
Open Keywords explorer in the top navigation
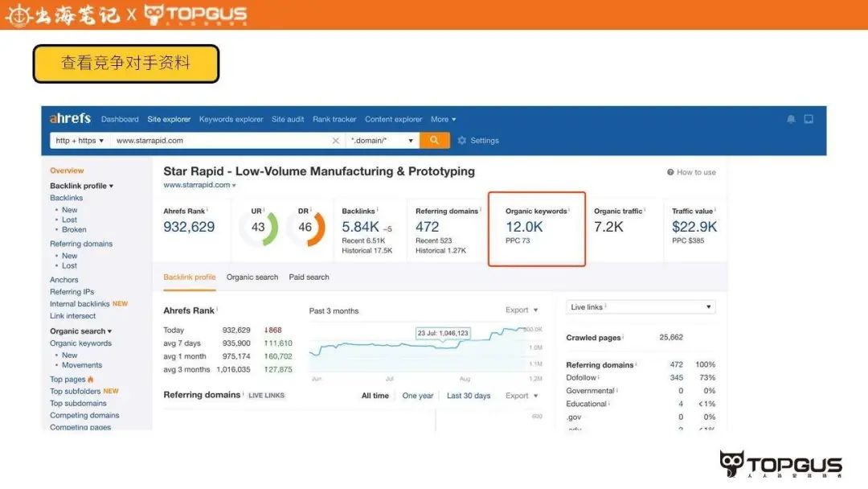click(231, 119)
